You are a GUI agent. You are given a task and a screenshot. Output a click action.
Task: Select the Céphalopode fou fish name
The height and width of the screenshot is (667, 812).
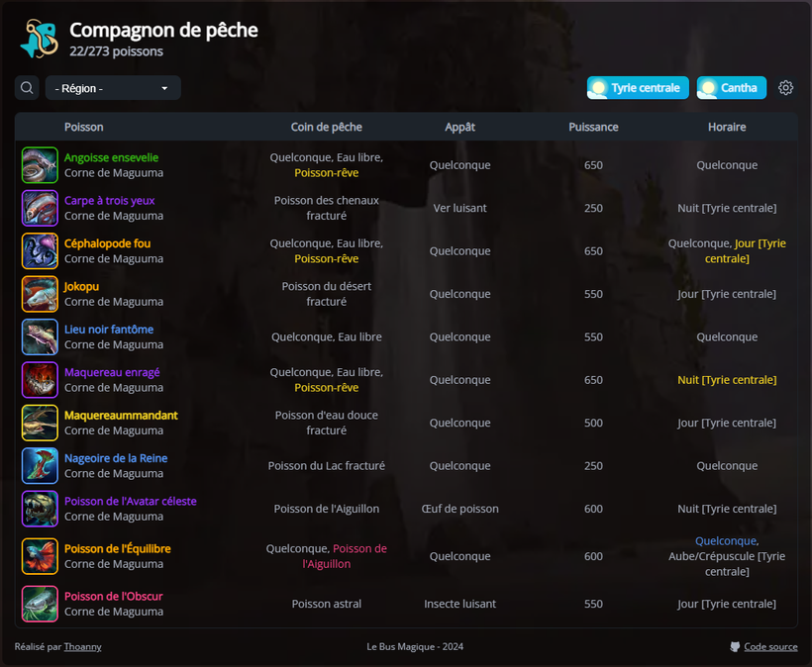point(107,243)
